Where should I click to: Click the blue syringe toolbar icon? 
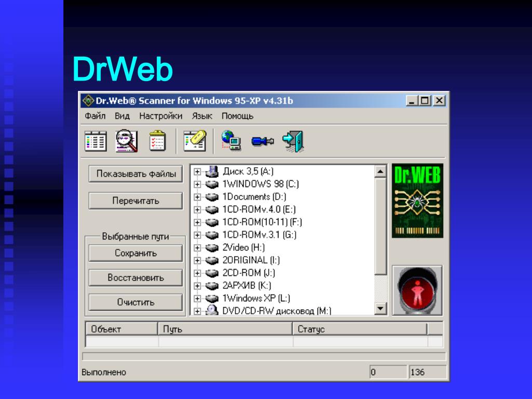[262, 140]
